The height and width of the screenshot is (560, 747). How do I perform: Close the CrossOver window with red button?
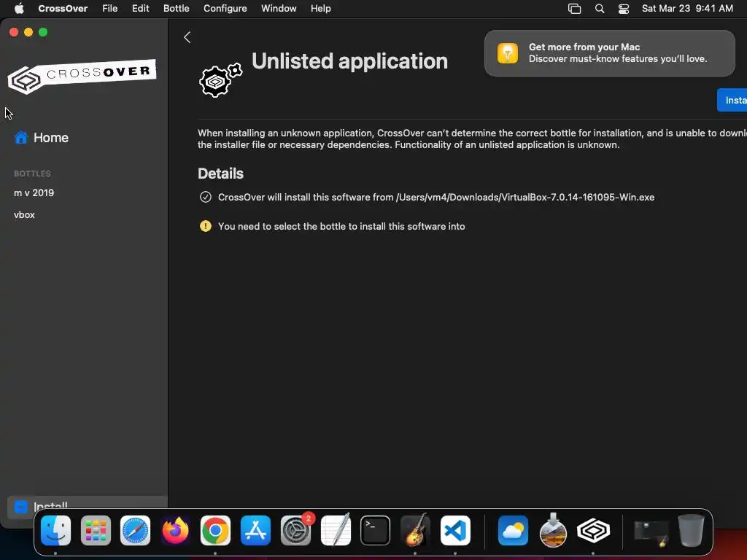(x=14, y=32)
